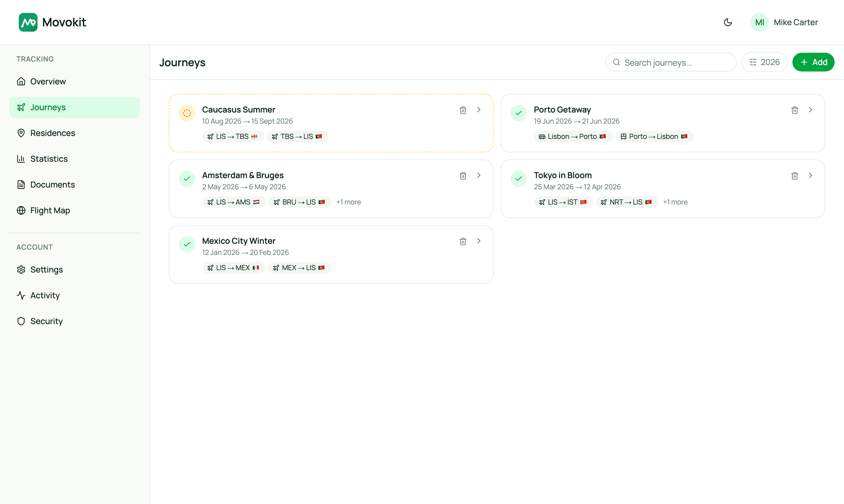Show +1 more in Tokyo in Bloom
Image resolution: width=844 pixels, height=504 pixels.
(x=675, y=202)
